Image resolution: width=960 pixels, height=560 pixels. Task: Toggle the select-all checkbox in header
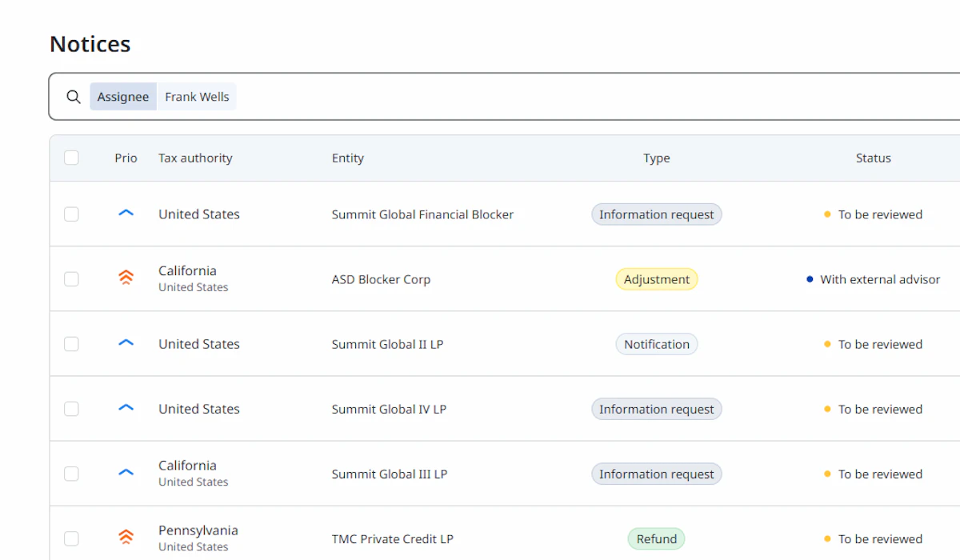(71, 158)
